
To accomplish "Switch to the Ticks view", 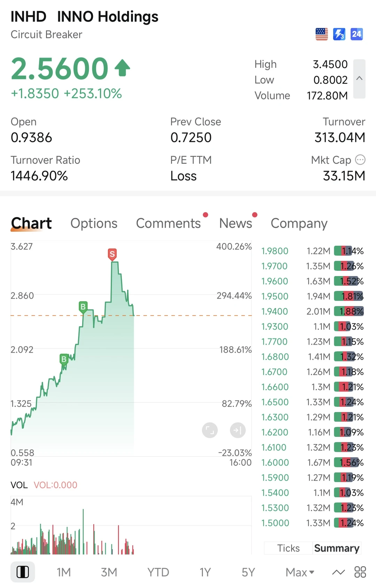I will pos(288,548).
